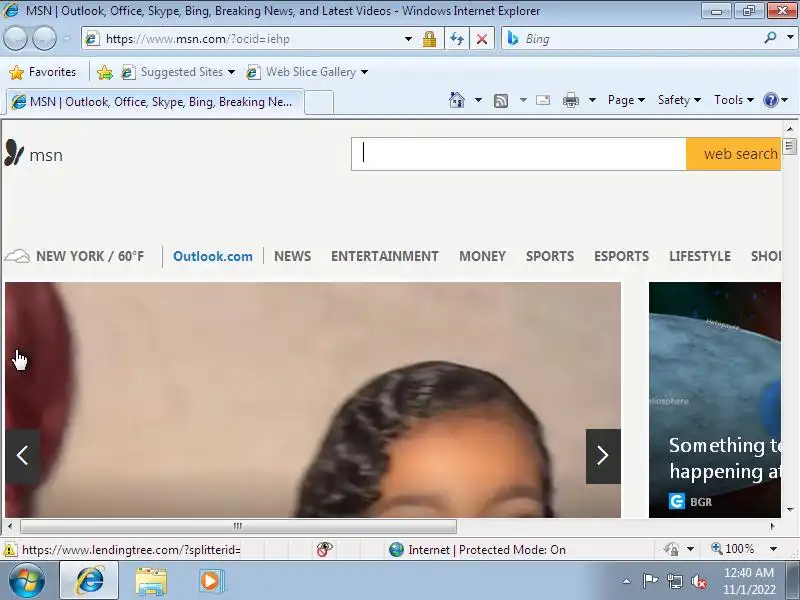
Task: Click Internet Protected Mode status text
Action: coord(487,549)
